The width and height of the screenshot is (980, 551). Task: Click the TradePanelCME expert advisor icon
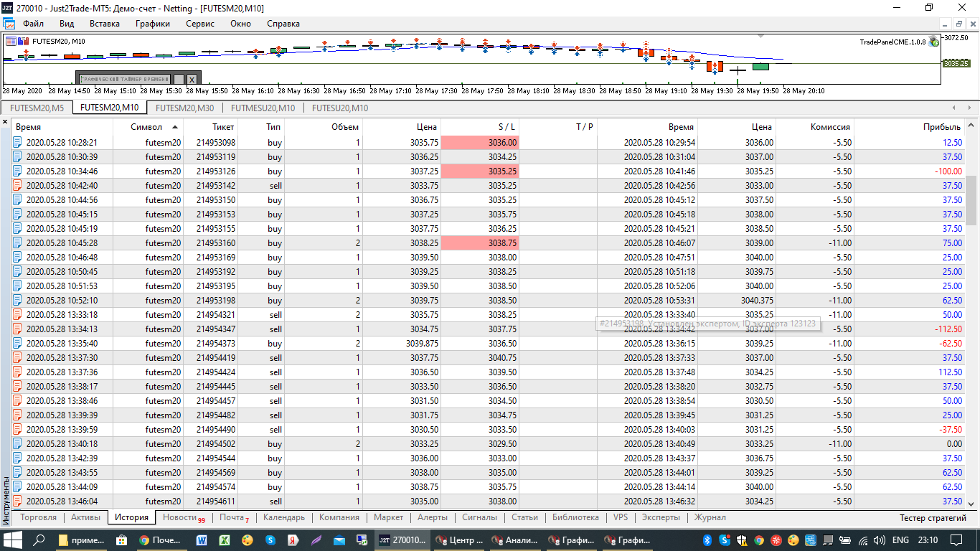[x=934, y=42]
